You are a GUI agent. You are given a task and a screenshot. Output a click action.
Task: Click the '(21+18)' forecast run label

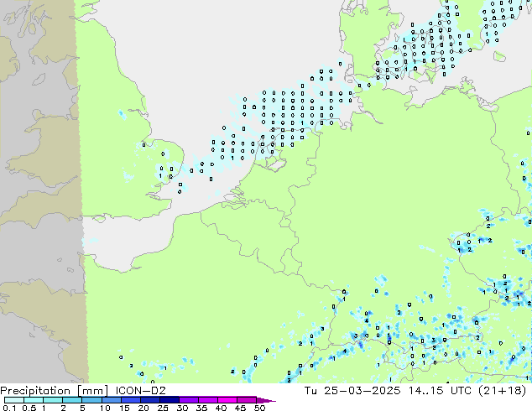[x=502, y=391]
